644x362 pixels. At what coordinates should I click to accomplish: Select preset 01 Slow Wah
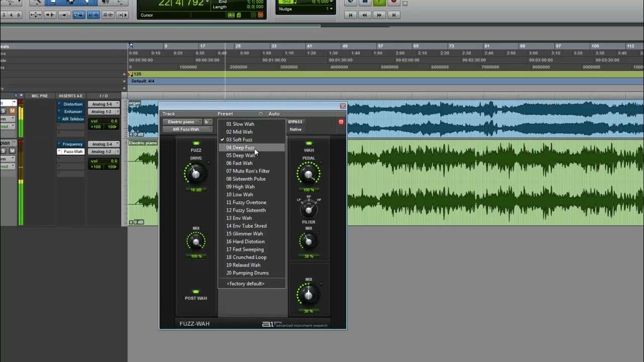tap(252, 124)
